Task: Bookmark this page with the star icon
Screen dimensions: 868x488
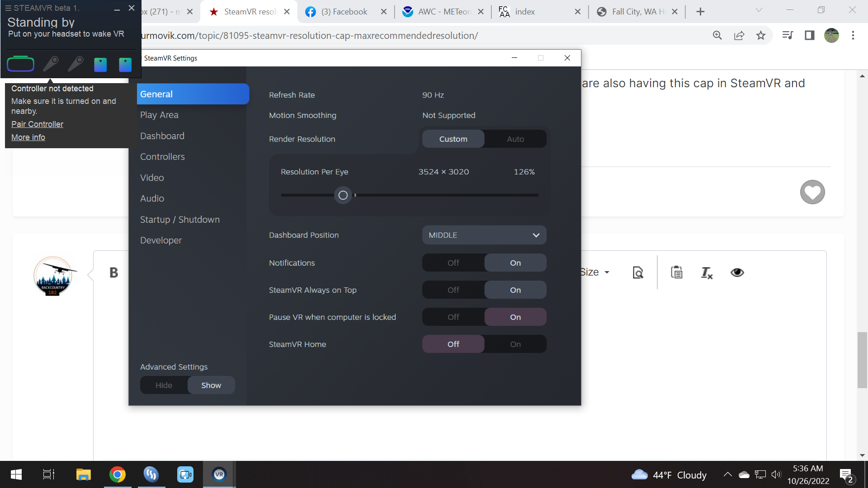Action: (761, 35)
